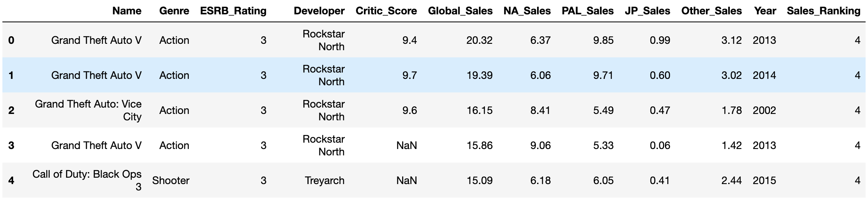Click the Call of Duty: Black Ops 3 cell
Screen dimensions: 868x200
click(x=87, y=180)
